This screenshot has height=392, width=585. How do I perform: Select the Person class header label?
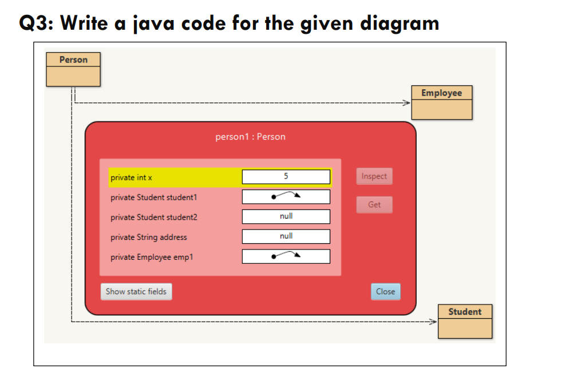[73, 59]
